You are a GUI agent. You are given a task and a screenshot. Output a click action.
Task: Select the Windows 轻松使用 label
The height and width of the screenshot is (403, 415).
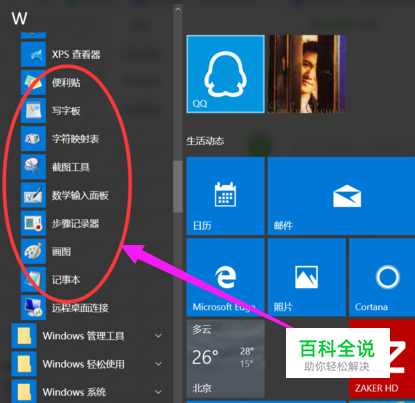(83, 364)
